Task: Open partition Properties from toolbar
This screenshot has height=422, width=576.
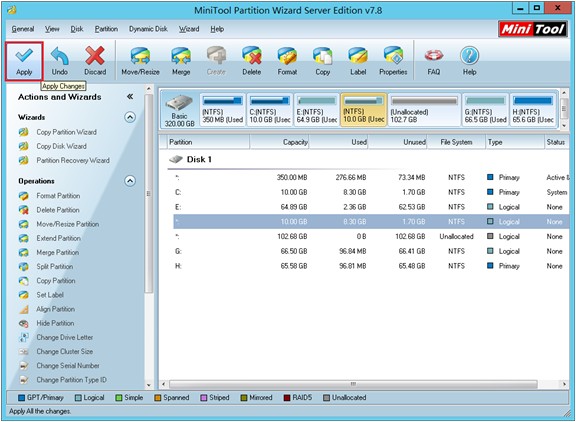Action: tap(393, 61)
